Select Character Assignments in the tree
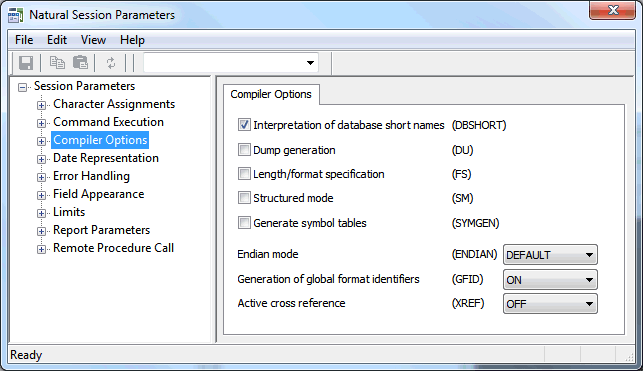643x371 pixels. tap(114, 104)
